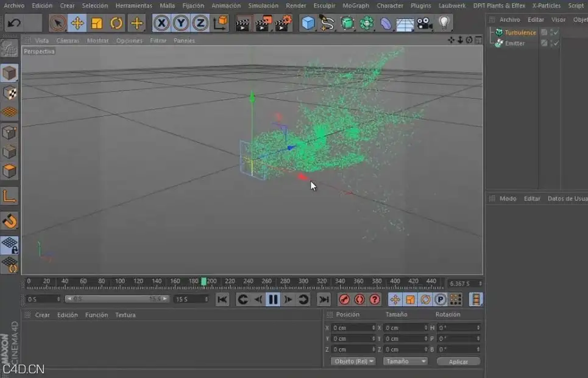This screenshot has width=588, height=378.
Task: Go to start of animation
Action: click(x=222, y=299)
